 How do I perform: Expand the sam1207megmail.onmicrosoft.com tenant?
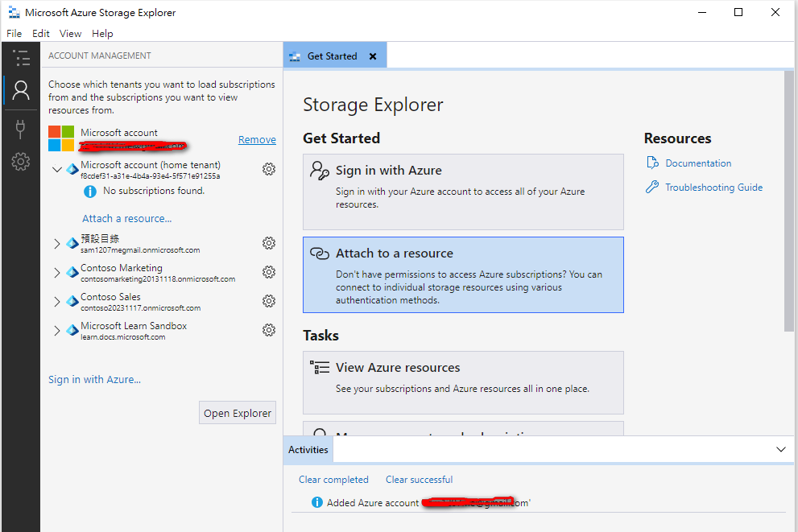(57, 244)
